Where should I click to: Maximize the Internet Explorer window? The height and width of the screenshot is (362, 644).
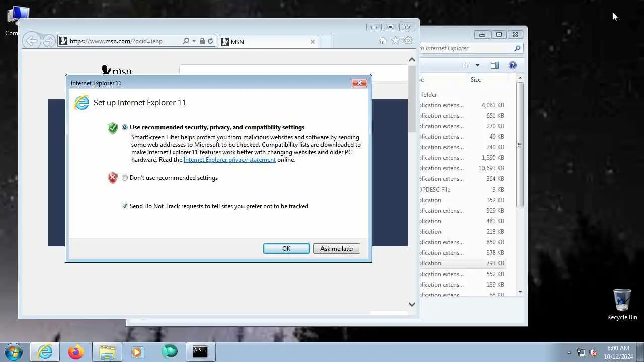pyautogui.click(x=390, y=27)
